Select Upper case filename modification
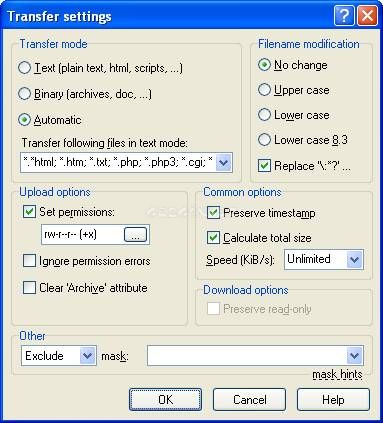The width and height of the screenshot is (383, 423). [264, 90]
